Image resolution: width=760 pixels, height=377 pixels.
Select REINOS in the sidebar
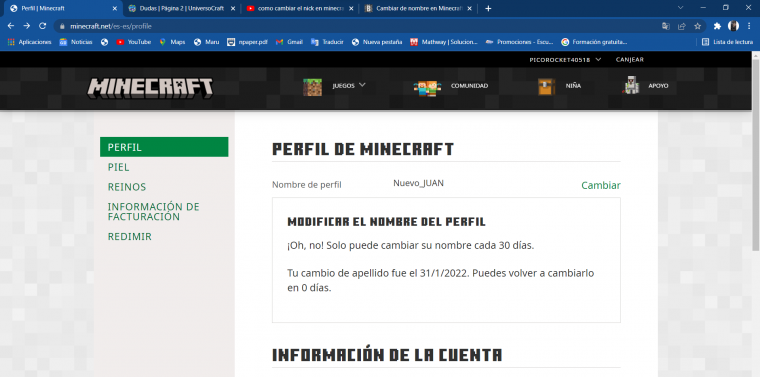pos(127,187)
